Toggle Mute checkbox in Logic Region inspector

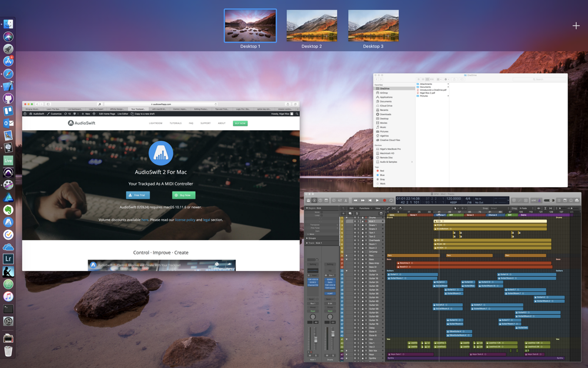click(x=322, y=212)
